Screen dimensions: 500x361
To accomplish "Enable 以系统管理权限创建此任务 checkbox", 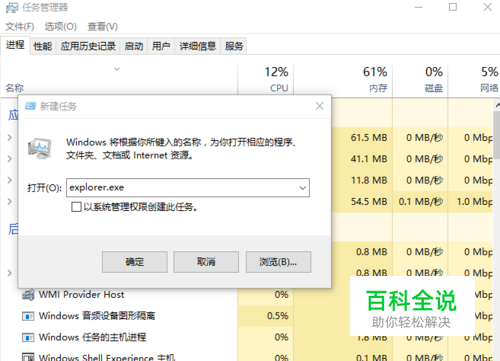I will click(x=76, y=207).
